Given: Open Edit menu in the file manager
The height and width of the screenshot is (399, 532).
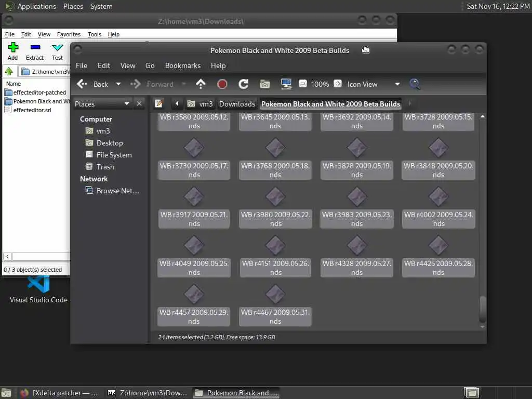Looking at the screenshot, I should [x=104, y=65].
